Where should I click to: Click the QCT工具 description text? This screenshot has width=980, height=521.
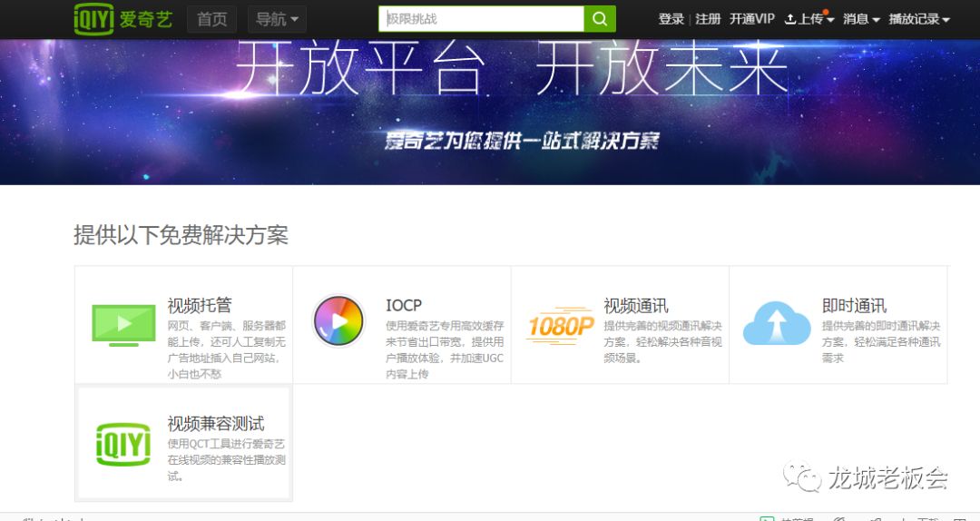click(226, 459)
